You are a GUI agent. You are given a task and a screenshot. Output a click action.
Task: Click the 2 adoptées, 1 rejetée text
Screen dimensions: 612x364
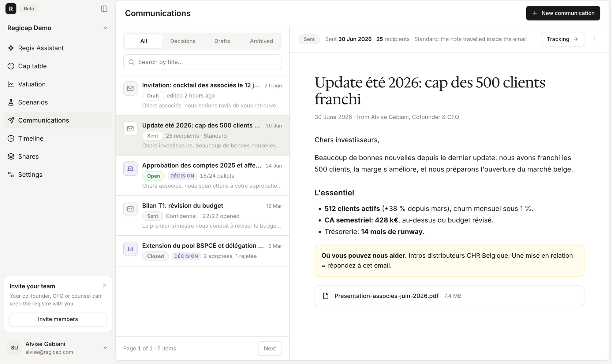click(230, 256)
